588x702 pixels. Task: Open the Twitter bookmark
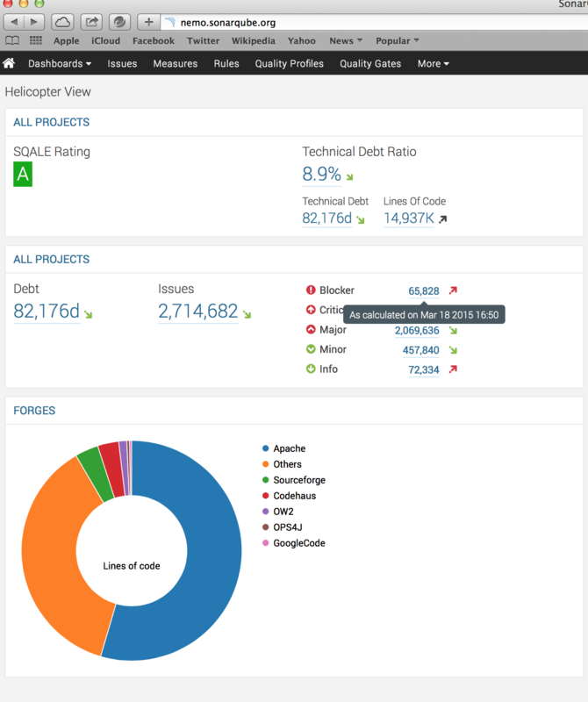click(x=204, y=40)
